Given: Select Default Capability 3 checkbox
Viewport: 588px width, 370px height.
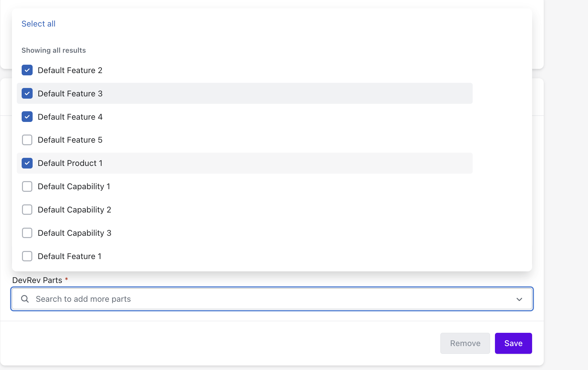Looking at the screenshot, I should pos(27,233).
